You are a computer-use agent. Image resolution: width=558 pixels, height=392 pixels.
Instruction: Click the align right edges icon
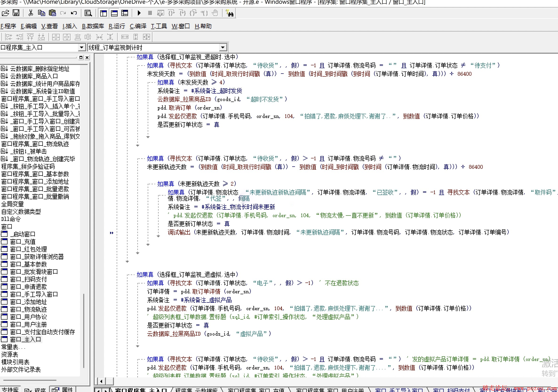[20, 37]
